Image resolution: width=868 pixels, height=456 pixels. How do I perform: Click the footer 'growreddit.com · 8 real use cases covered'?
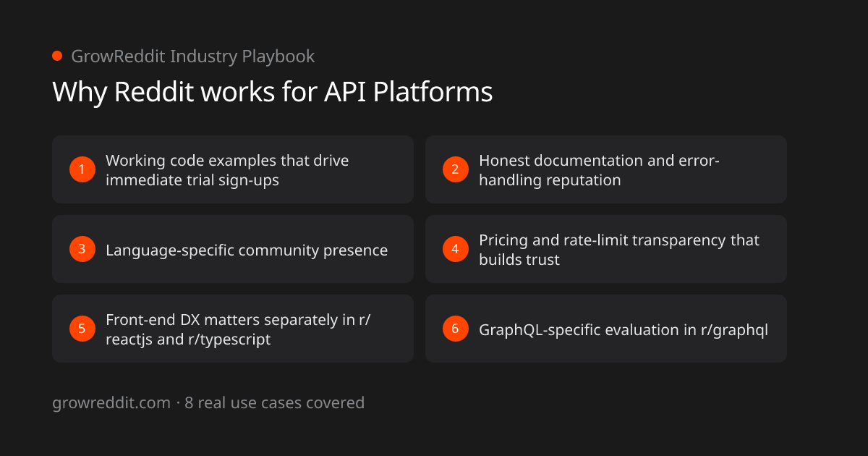208,403
